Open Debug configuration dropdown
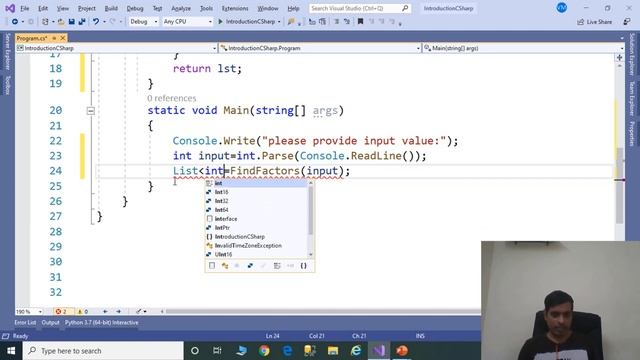 143,22
